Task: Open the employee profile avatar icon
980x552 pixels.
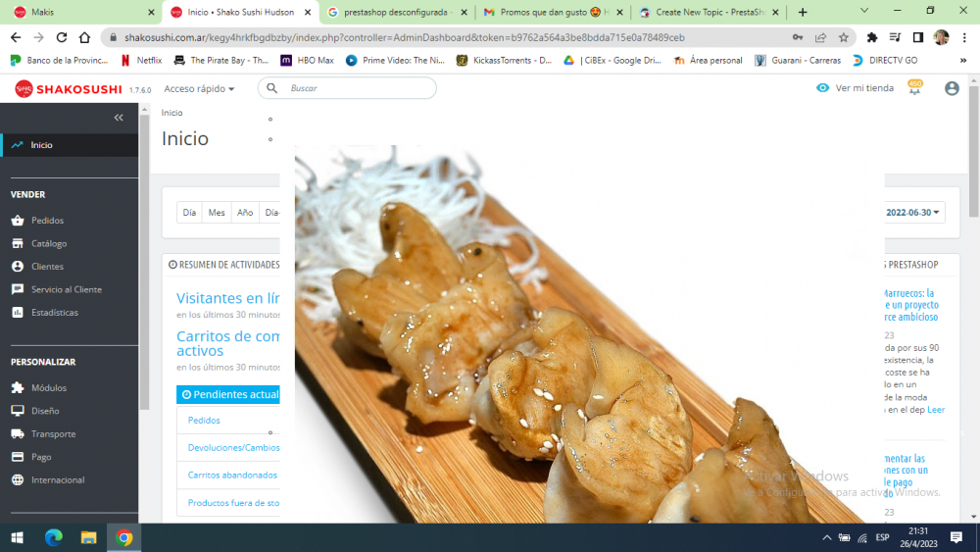Action: click(952, 88)
